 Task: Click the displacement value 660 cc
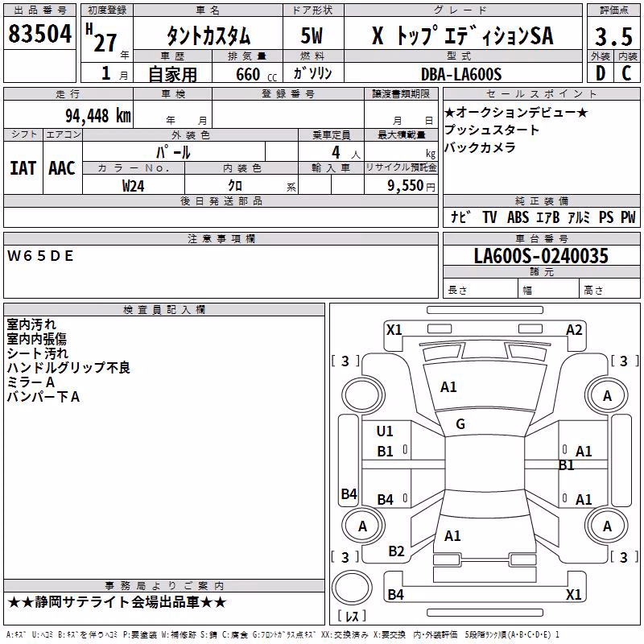[256, 75]
